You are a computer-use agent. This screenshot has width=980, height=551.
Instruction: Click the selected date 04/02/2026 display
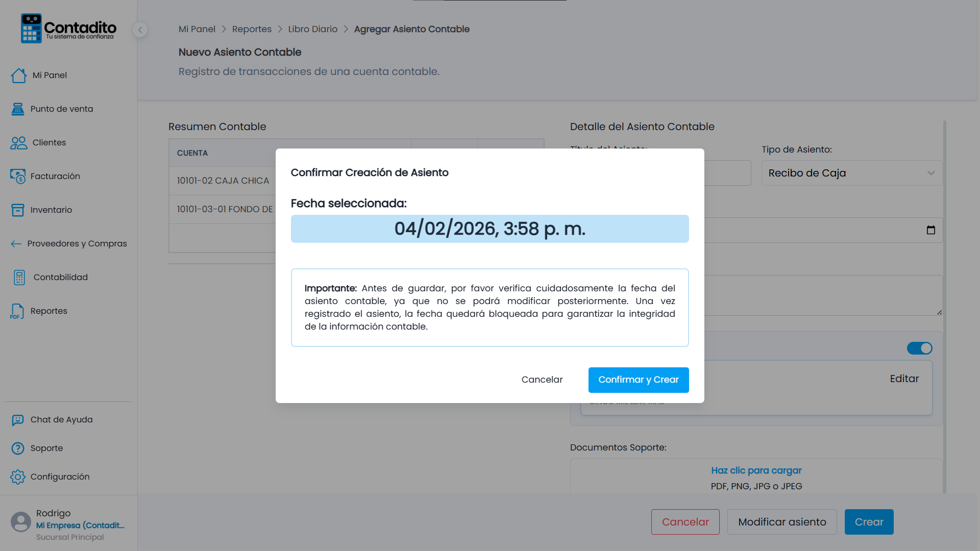(x=489, y=229)
